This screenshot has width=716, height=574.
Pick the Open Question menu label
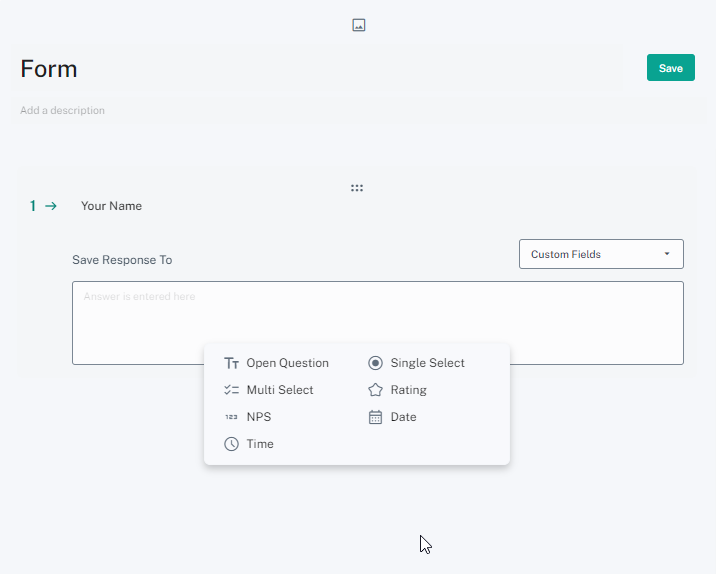[x=287, y=363]
